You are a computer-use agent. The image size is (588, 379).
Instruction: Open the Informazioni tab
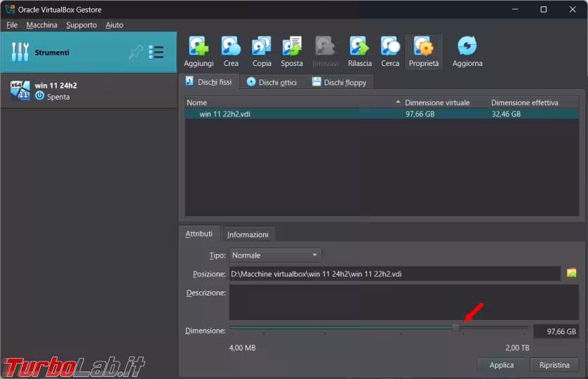pyautogui.click(x=248, y=234)
